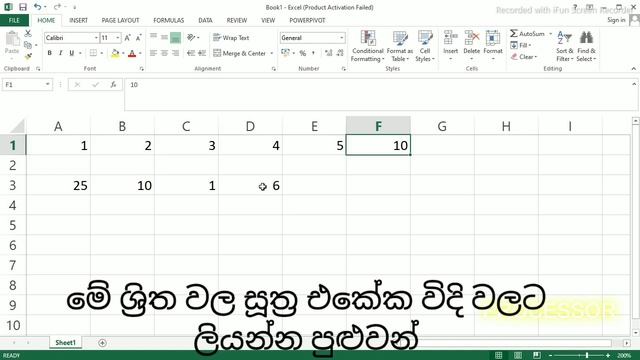
Task: Click the Find & Select button
Action: [x=586, y=46]
